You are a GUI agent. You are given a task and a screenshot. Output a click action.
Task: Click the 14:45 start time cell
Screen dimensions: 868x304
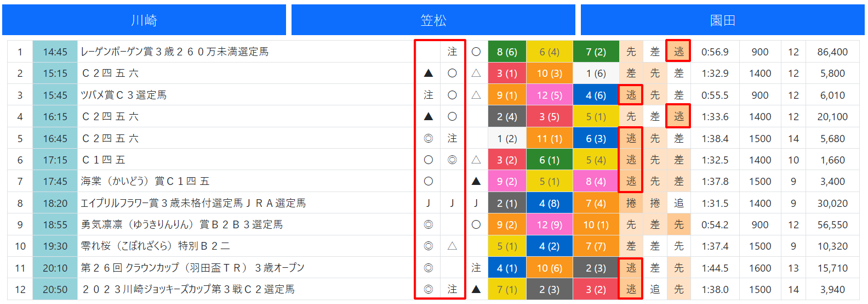click(x=55, y=52)
